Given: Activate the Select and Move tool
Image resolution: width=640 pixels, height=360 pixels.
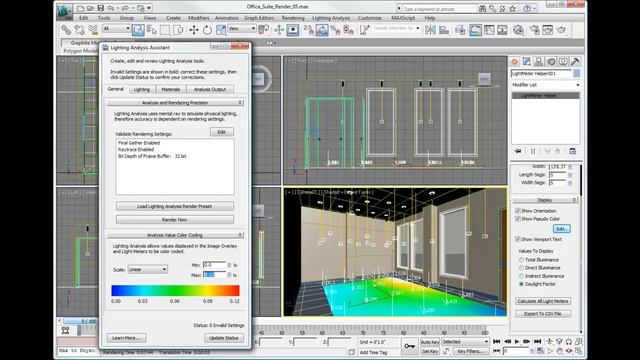Looking at the screenshot, I should click(194, 30).
